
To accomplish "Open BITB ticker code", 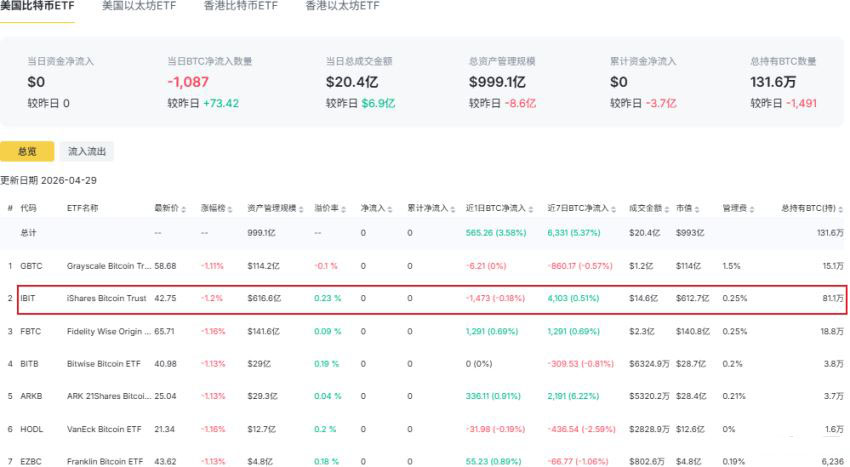I will [29, 363].
